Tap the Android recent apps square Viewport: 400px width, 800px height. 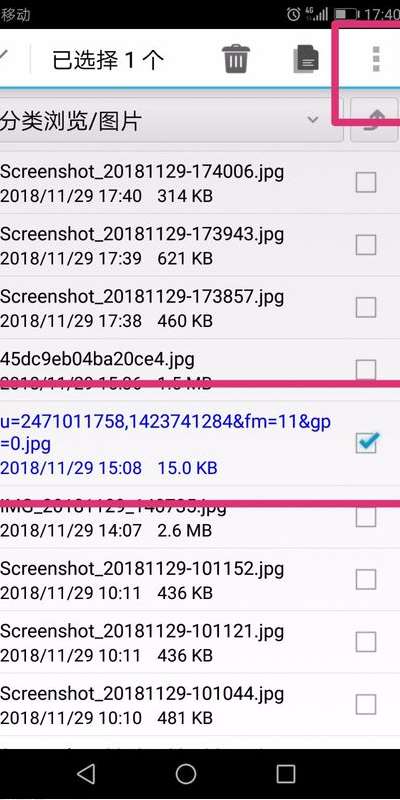286,773
